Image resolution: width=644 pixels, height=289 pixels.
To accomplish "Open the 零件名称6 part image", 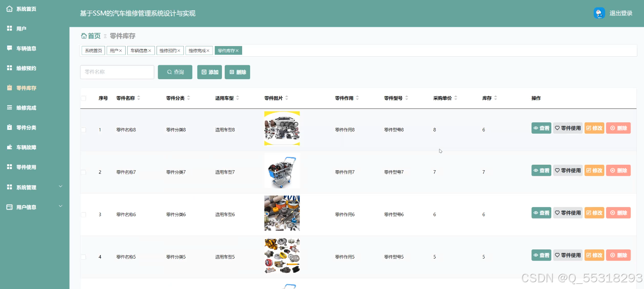I will [282, 213].
